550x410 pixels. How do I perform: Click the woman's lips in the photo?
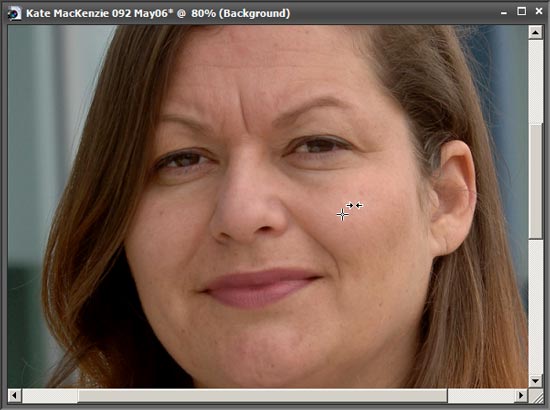260,287
